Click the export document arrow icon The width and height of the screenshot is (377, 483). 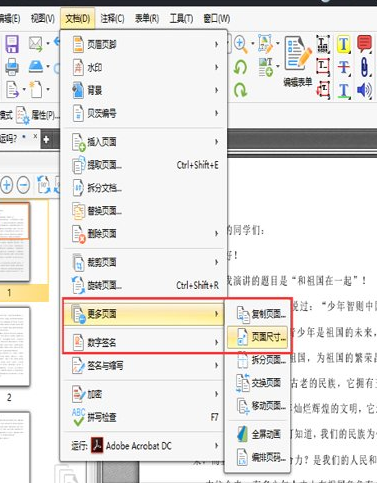(13, 89)
